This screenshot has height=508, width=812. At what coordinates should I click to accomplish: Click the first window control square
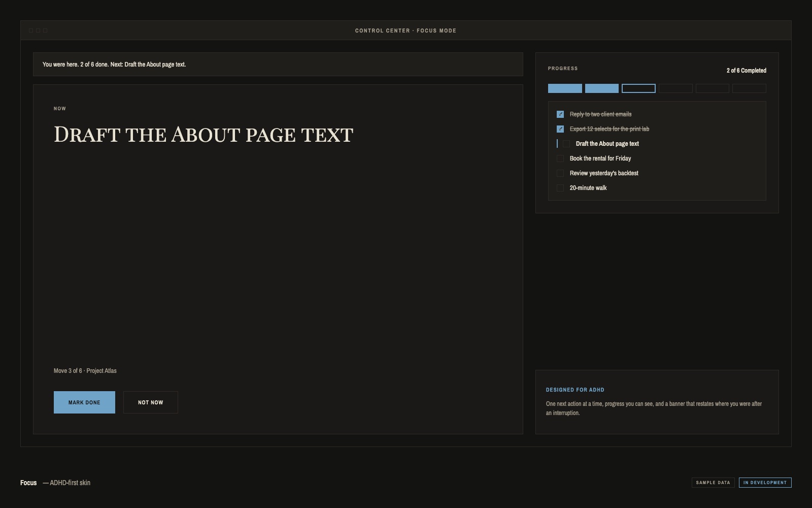pos(31,30)
